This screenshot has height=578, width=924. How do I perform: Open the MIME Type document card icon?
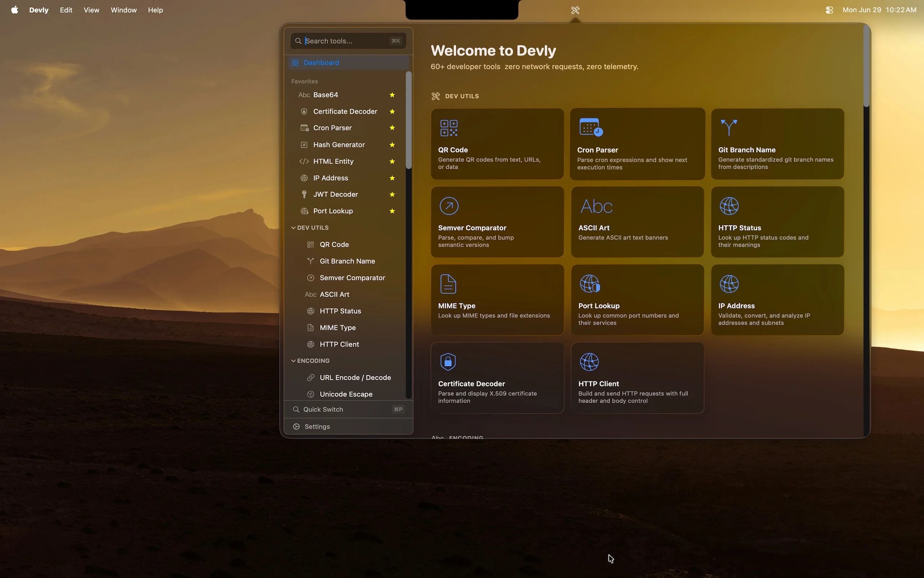[x=448, y=284]
